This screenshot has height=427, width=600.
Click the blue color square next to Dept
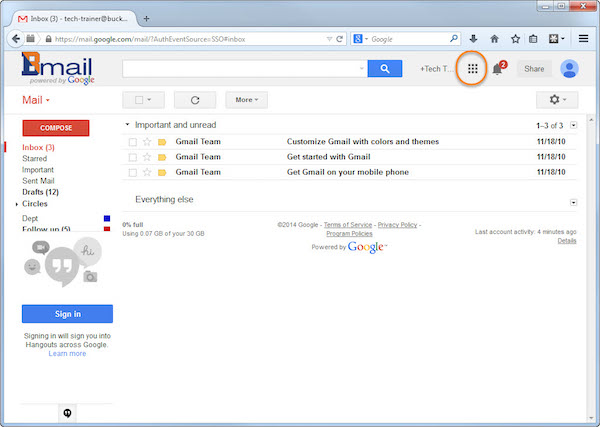tap(107, 218)
